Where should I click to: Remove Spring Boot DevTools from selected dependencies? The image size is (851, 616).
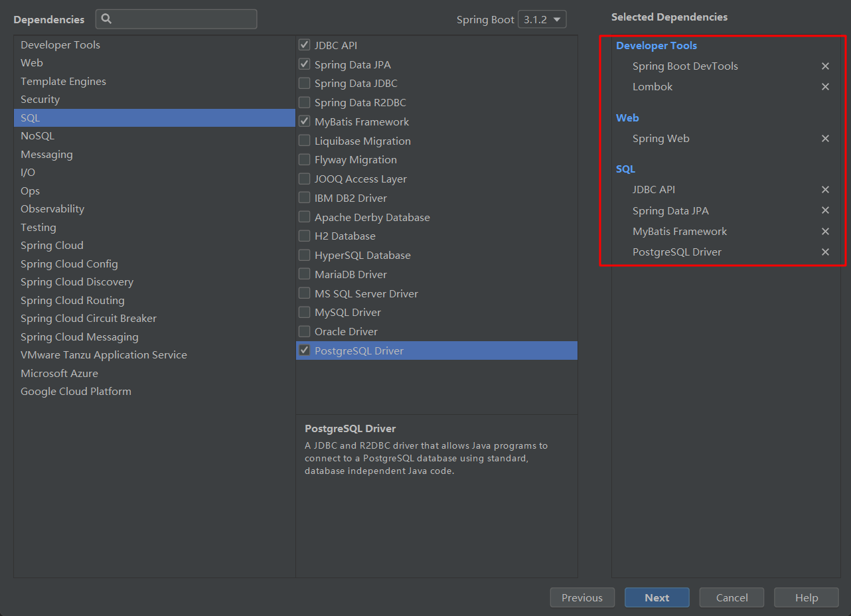825,66
